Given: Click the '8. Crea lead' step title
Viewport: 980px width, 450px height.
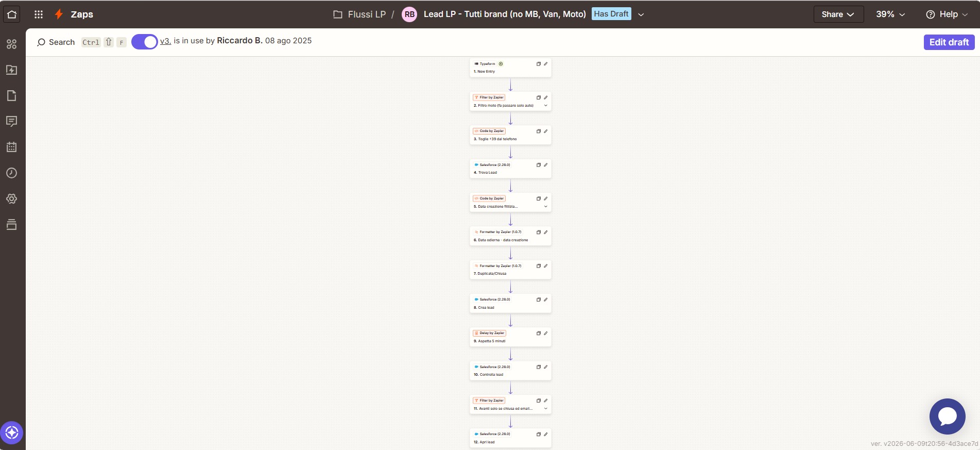Looking at the screenshot, I should click(484, 308).
